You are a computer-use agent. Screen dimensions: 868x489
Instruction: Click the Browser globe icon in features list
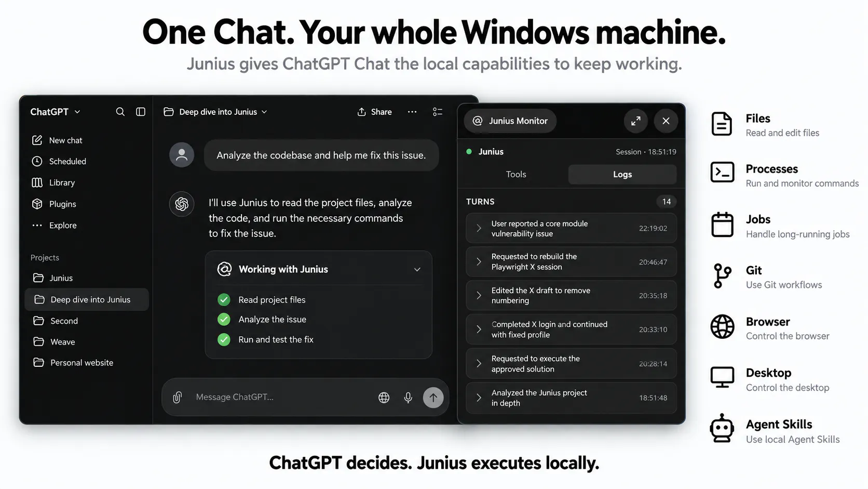click(x=722, y=327)
